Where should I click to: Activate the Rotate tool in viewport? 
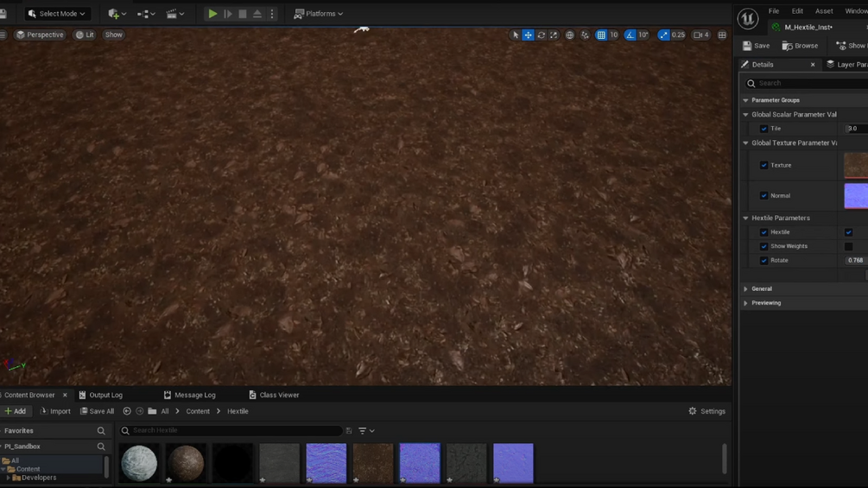coord(541,35)
